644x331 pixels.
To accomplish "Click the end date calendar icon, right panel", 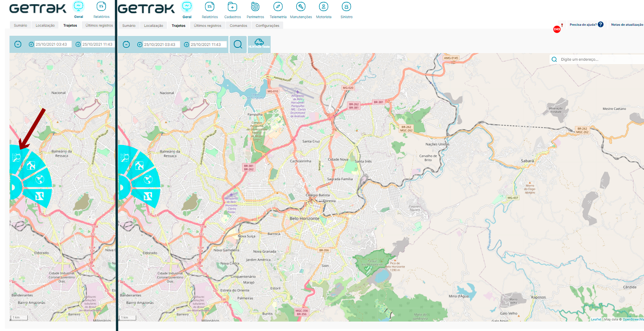I will click(186, 45).
